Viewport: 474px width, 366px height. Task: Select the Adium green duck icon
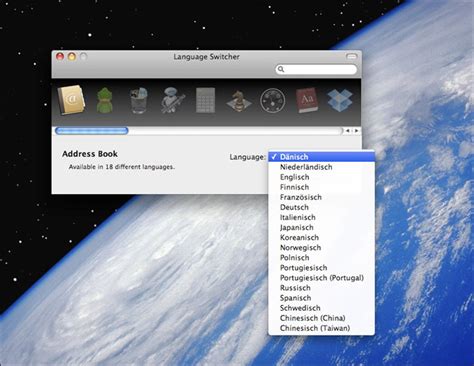(x=105, y=100)
